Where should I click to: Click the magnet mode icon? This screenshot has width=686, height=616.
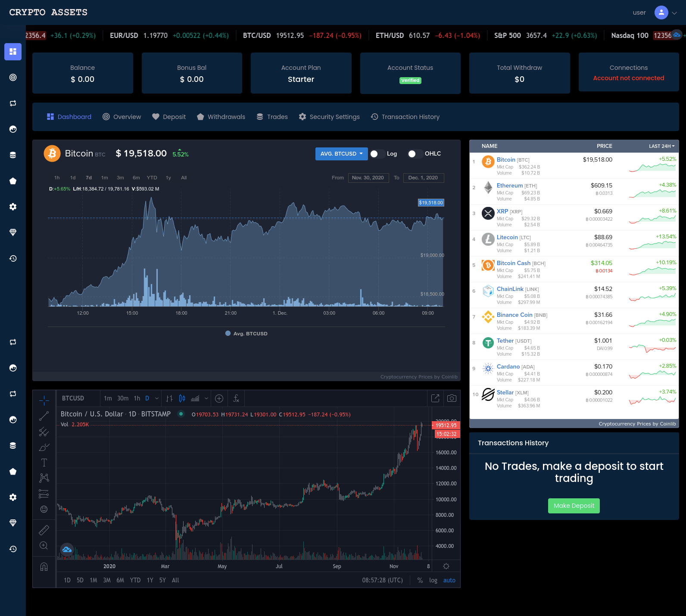(x=44, y=566)
